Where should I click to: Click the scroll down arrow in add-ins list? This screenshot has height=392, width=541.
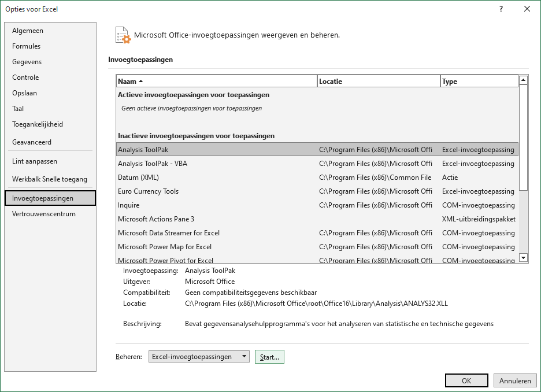click(524, 257)
